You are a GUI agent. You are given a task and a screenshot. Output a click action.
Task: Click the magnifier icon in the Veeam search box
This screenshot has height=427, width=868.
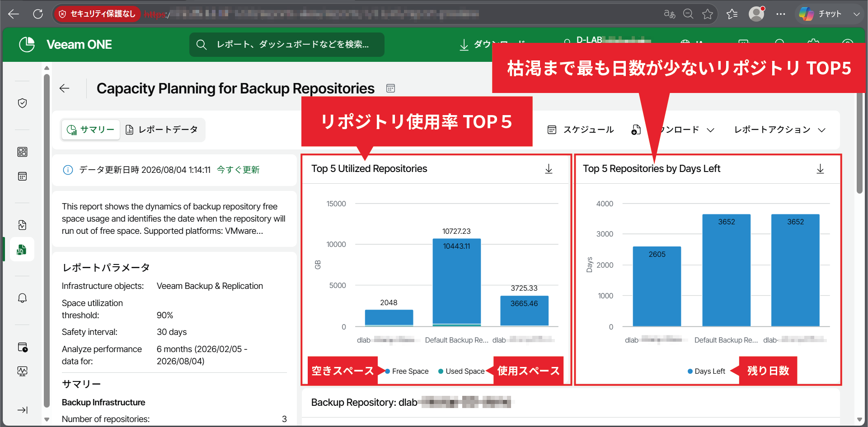[202, 44]
